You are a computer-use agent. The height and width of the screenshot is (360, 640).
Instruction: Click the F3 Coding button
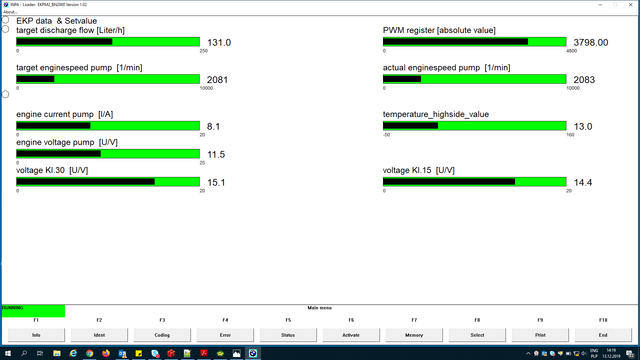tap(162, 335)
